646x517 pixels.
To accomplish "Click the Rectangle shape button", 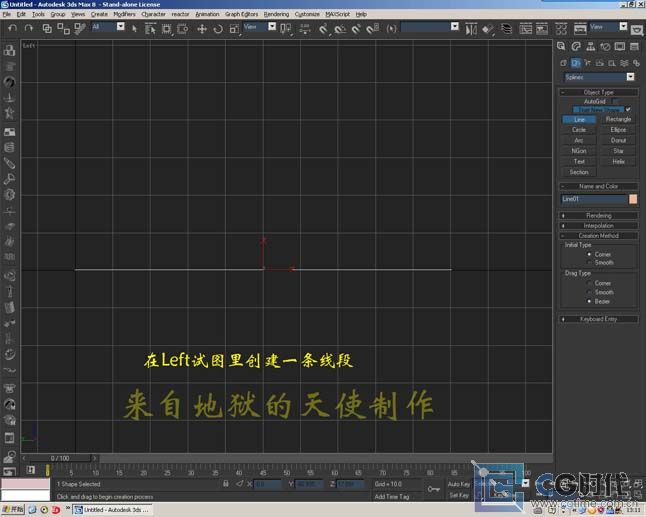I will pyautogui.click(x=618, y=119).
